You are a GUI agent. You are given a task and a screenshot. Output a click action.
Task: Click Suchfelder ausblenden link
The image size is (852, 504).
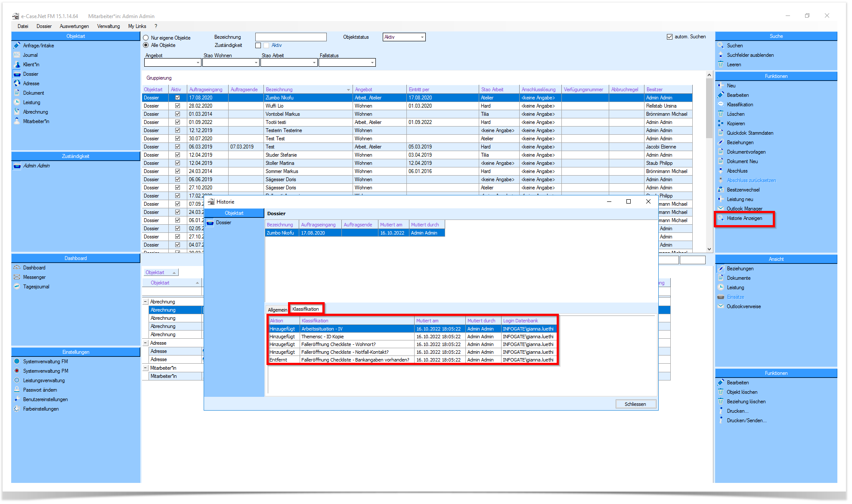(x=750, y=55)
